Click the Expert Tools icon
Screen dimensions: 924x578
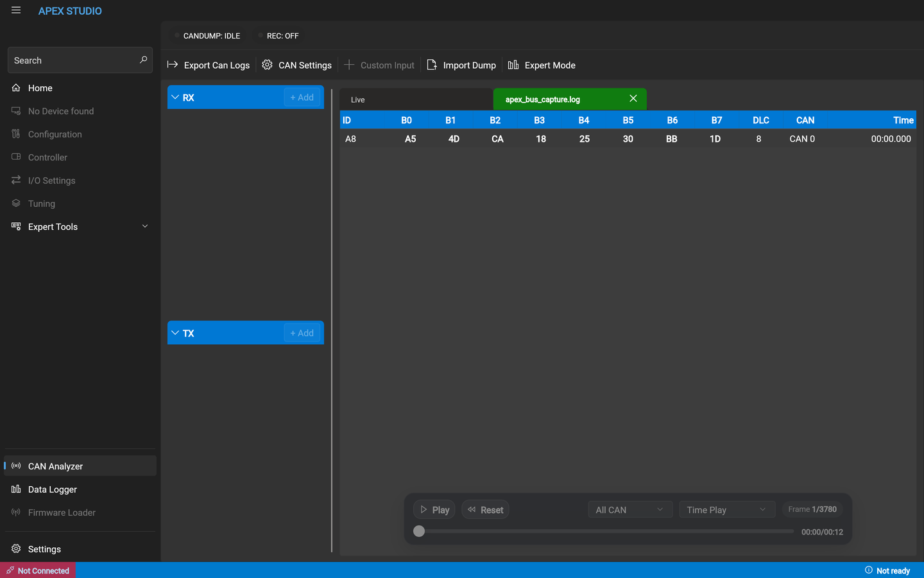(x=16, y=227)
